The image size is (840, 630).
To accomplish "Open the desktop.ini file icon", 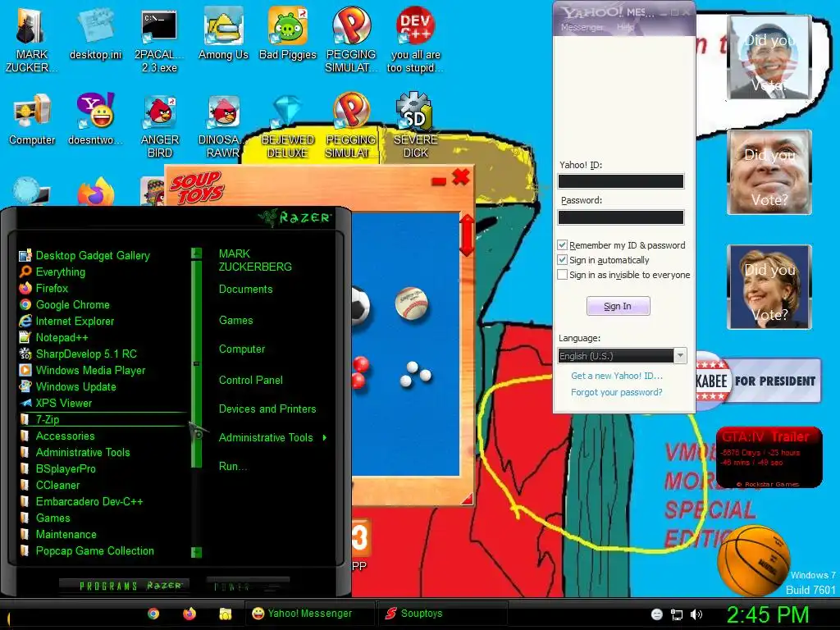I will coord(95,33).
